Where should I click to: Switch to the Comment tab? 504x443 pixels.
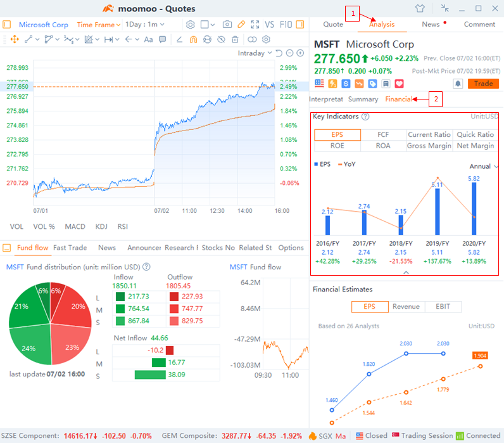479,25
